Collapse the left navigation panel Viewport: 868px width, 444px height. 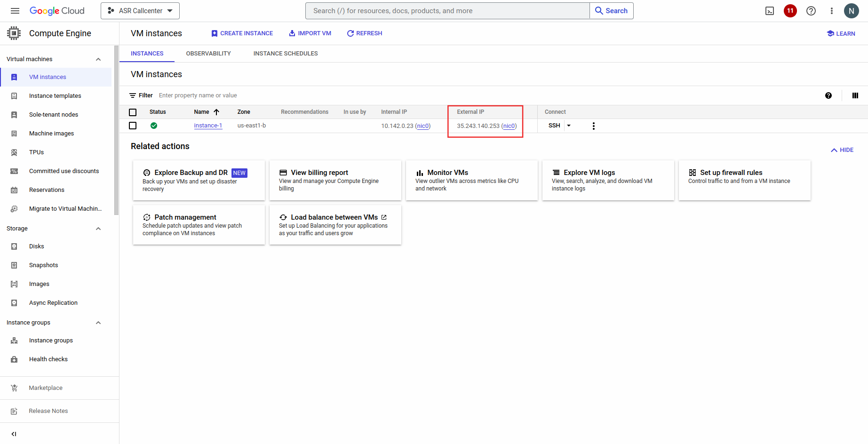(x=14, y=434)
